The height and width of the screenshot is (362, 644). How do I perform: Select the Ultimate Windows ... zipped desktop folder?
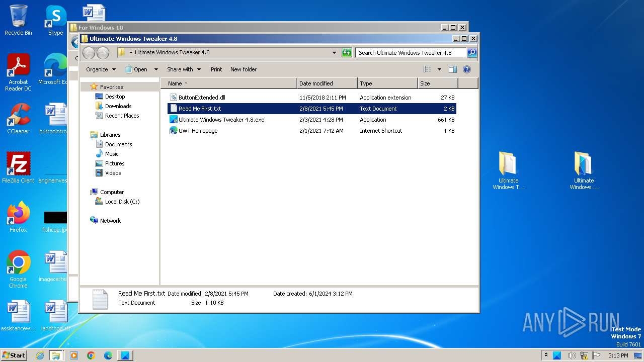tap(584, 171)
